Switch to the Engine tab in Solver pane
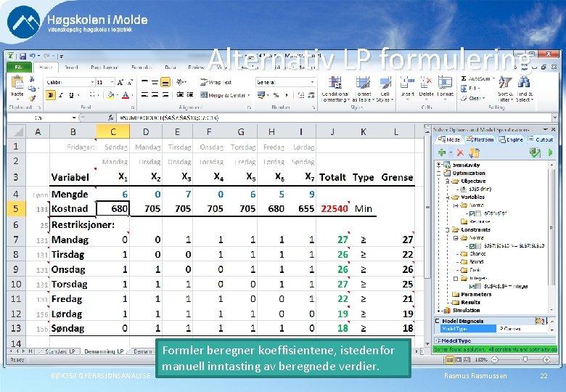Viewport: 566px width, 392px height. [510, 139]
